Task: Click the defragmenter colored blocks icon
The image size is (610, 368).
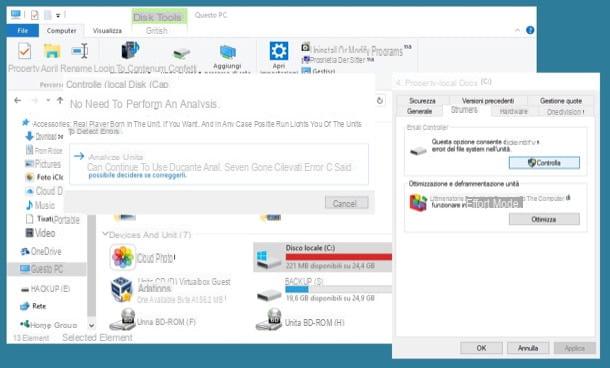Action: (418, 203)
